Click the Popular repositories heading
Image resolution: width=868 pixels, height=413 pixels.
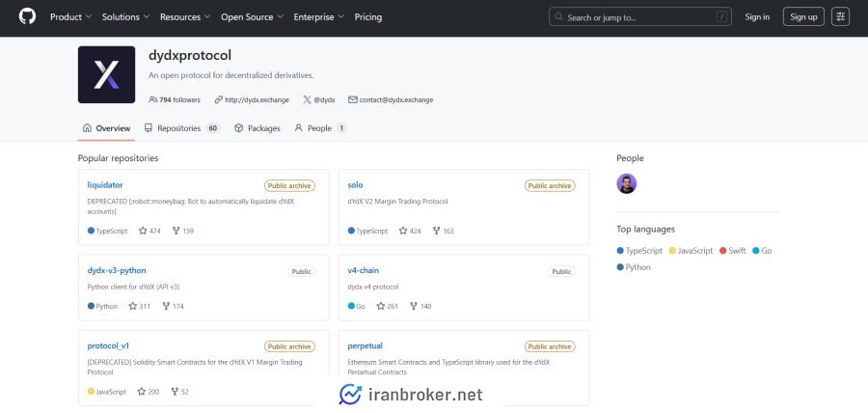tap(118, 158)
